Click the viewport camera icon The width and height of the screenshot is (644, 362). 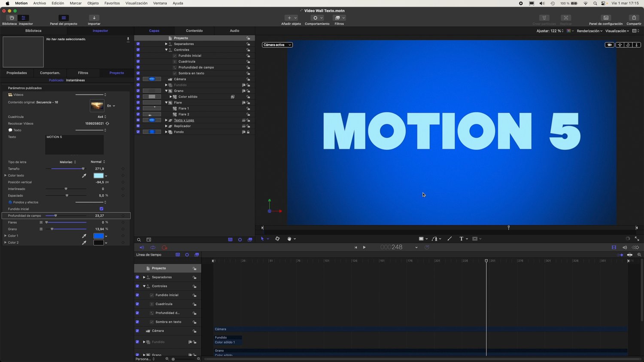tap(610, 45)
